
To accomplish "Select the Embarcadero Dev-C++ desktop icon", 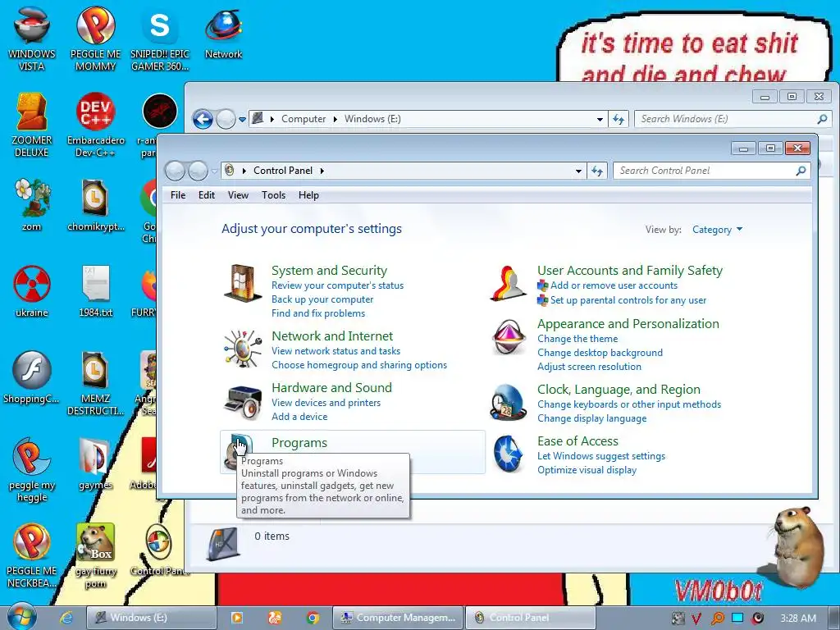I will pos(95,125).
